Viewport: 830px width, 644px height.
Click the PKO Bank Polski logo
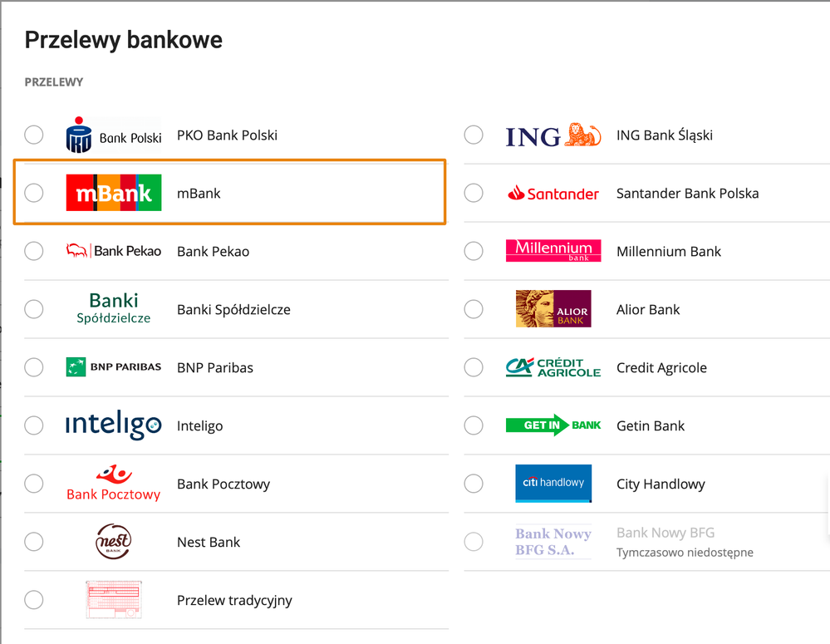(114, 135)
